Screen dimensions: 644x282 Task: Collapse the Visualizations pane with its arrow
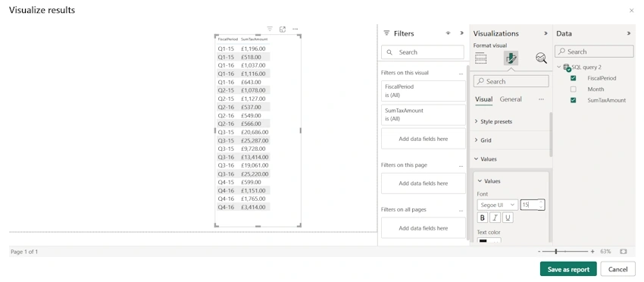click(x=546, y=33)
